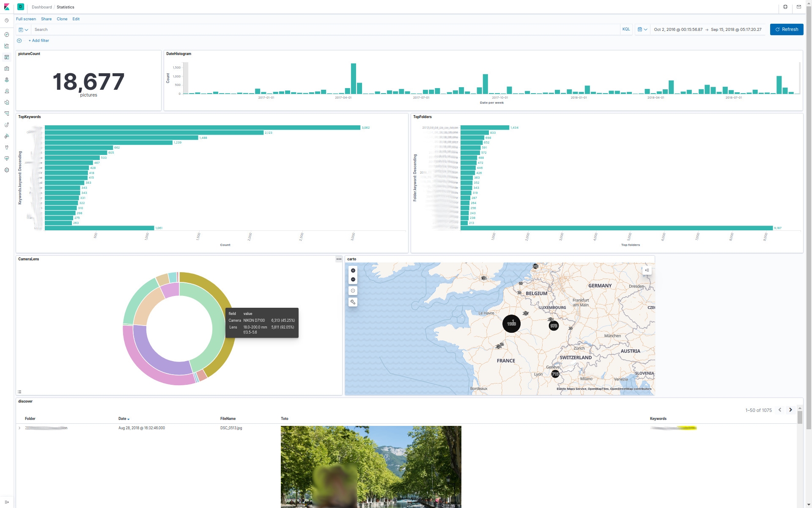The height and width of the screenshot is (508, 812).
Task: Toggle the KQL query language switch
Action: (626, 30)
